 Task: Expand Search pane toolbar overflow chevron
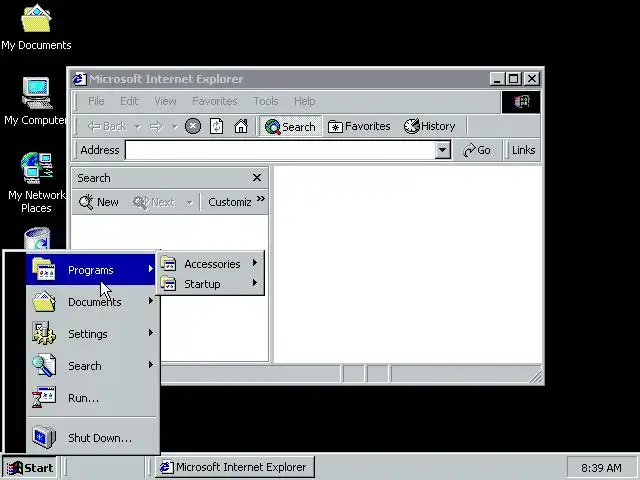[261, 199]
